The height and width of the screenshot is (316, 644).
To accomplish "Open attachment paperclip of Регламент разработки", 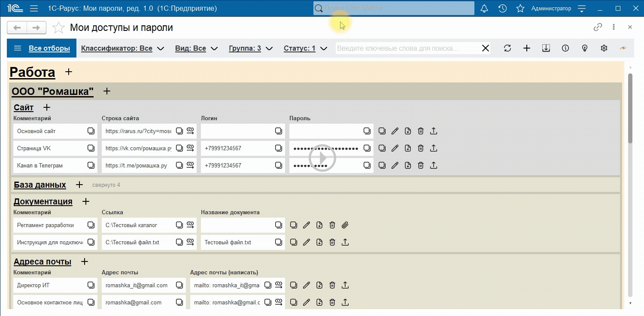I will (345, 225).
